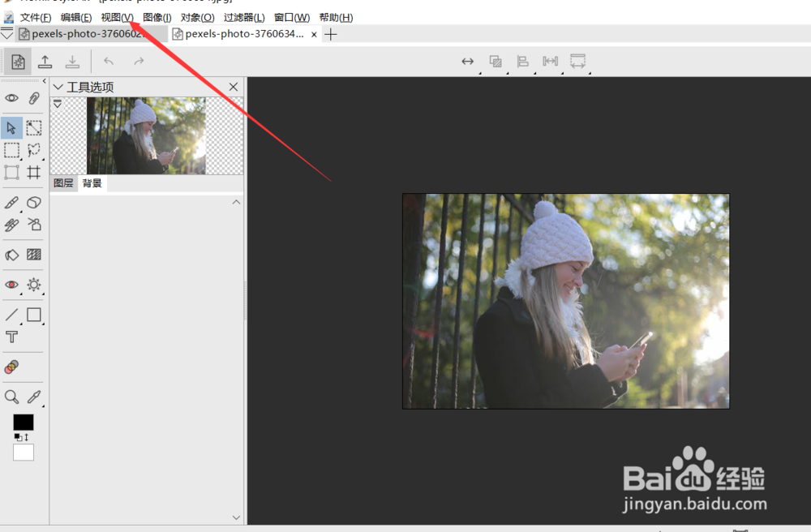Open the 视图(V) menu
811x532 pixels.
tap(117, 18)
